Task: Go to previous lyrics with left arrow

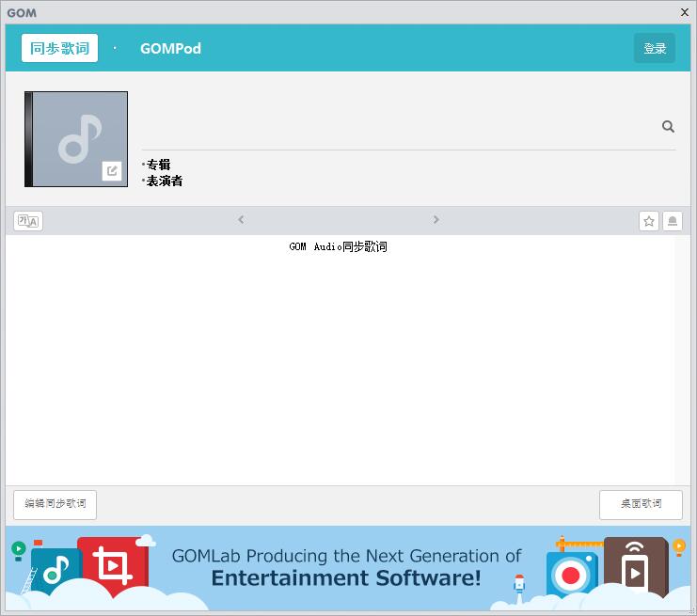Action: click(x=241, y=219)
